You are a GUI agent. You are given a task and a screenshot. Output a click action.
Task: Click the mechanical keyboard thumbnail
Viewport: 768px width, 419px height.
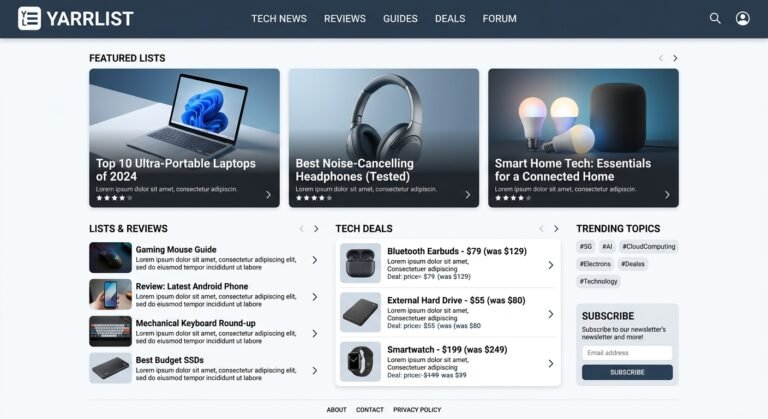point(110,331)
